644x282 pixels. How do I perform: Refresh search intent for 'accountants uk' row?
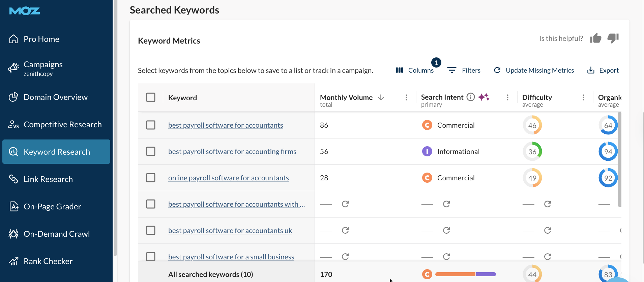pyautogui.click(x=446, y=230)
